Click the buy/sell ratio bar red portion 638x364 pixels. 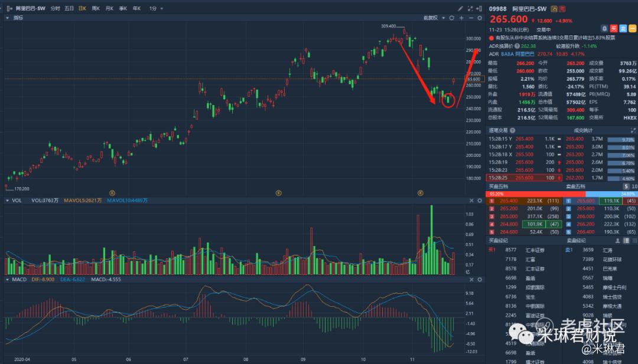(535, 194)
